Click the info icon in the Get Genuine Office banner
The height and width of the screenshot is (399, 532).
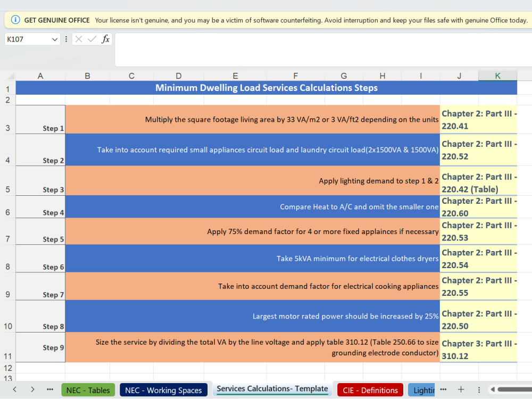pos(15,20)
